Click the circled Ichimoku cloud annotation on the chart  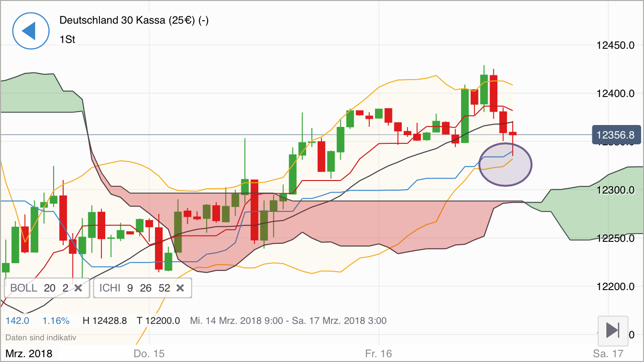click(x=505, y=164)
